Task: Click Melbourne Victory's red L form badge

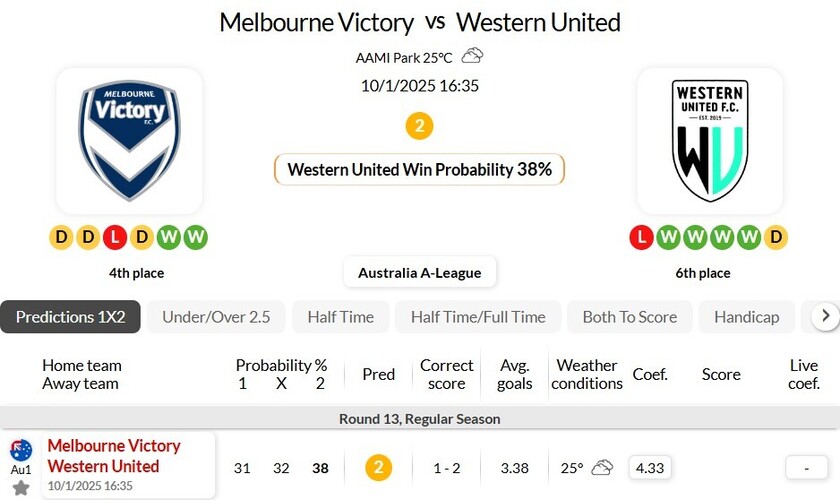Action: [x=116, y=238]
